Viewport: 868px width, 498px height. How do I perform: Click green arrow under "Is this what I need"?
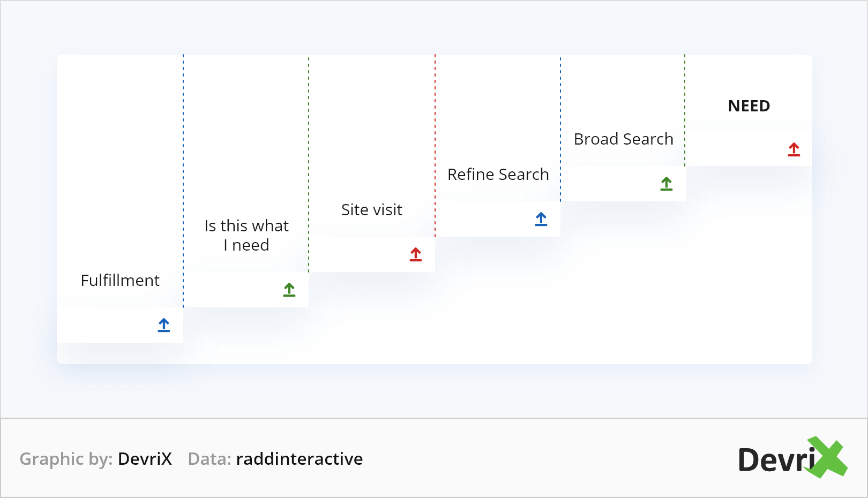point(289,290)
